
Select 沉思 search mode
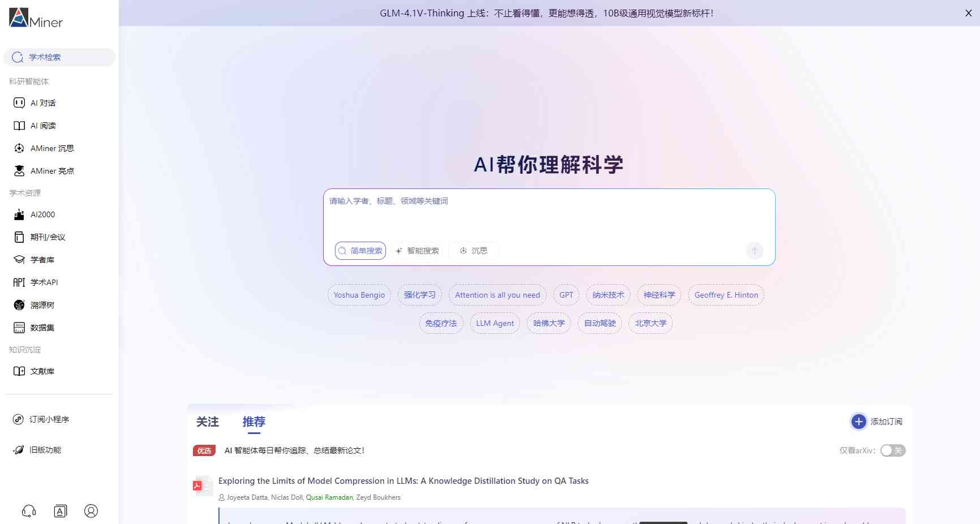[x=474, y=251]
